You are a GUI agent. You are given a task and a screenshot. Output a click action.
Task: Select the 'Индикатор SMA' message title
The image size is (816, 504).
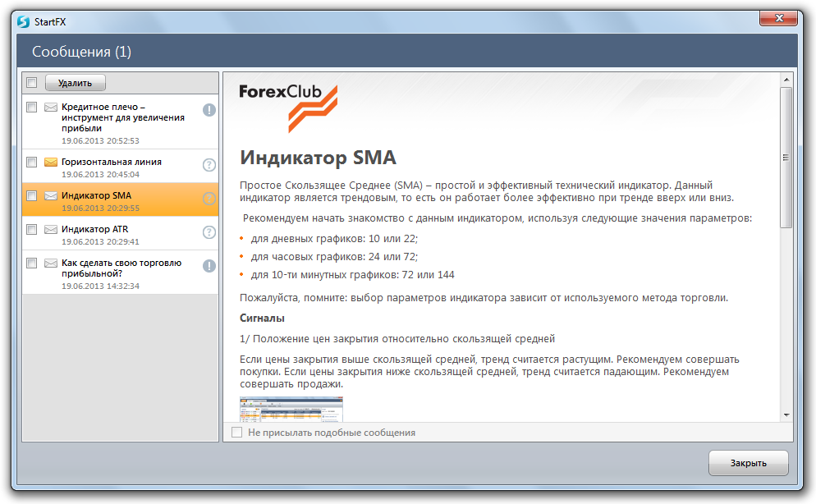96,195
